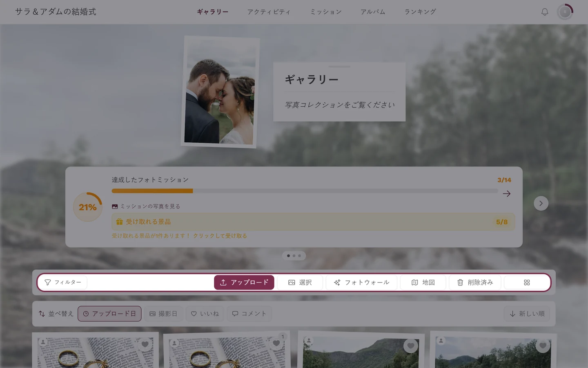Screen dimensions: 588x368
Task: Click クリックして受け取る claim link
Action: click(x=220, y=236)
